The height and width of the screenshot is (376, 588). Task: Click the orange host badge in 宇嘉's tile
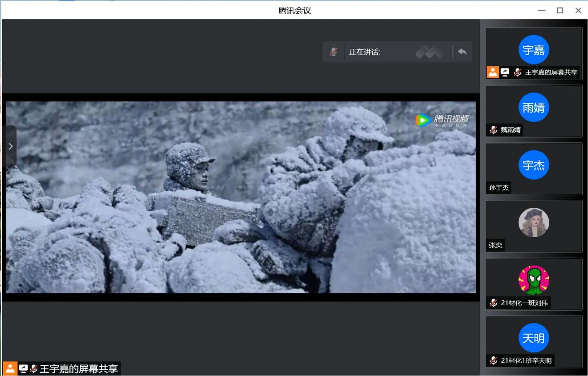tap(492, 72)
